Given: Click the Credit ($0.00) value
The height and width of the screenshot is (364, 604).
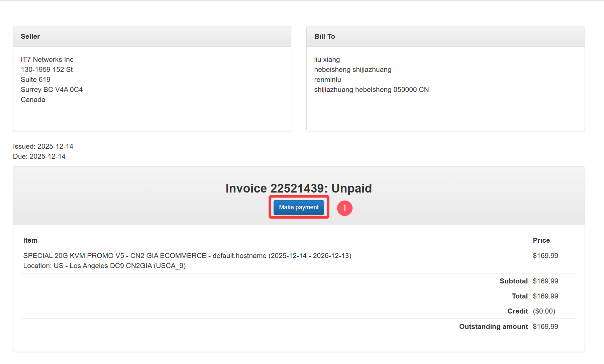Looking at the screenshot, I should (544, 311).
